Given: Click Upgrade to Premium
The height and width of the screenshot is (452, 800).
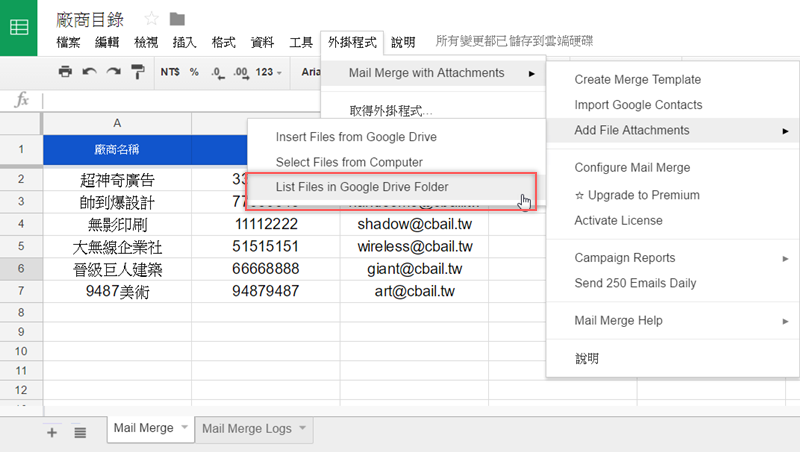Looking at the screenshot, I should pos(673,195).
